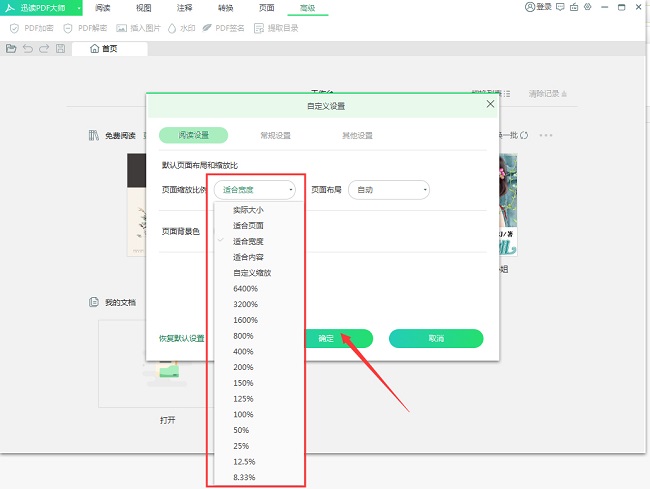The image size is (650, 489).
Task: Open the 迅读PDF大师 app logo menu
Action: pyautogui.click(x=41, y=8)
